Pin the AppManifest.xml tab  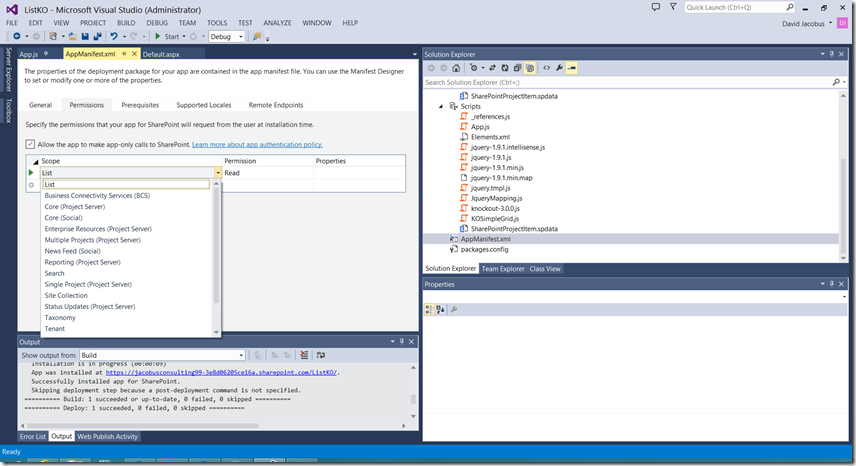(x=124, y=53)
